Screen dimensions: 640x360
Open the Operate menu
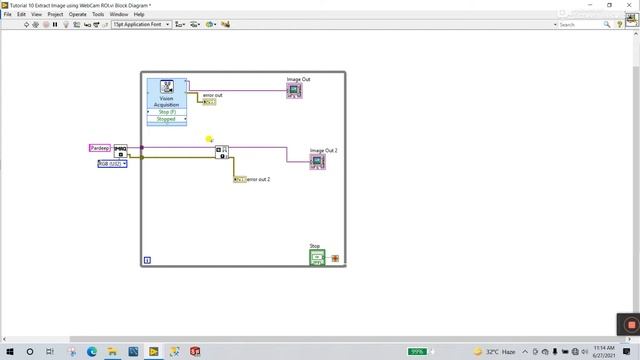point(78,14)
